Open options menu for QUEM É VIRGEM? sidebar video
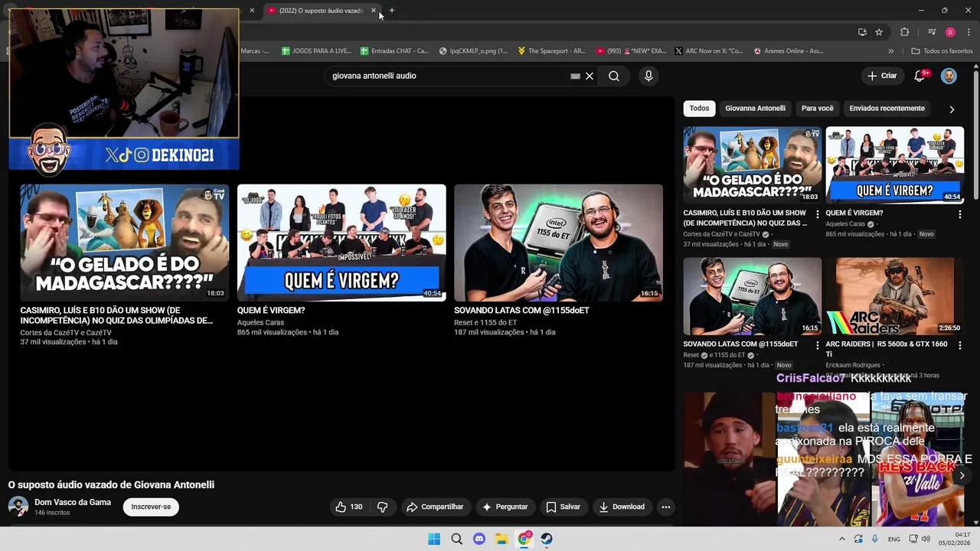 click(959, 214)
